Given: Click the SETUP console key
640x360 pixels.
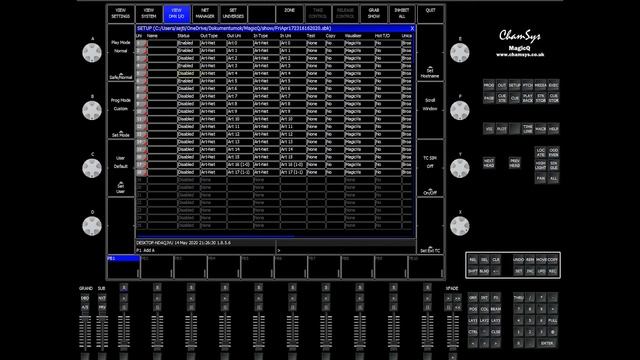Looking at the screenshot, I should 515,85.
